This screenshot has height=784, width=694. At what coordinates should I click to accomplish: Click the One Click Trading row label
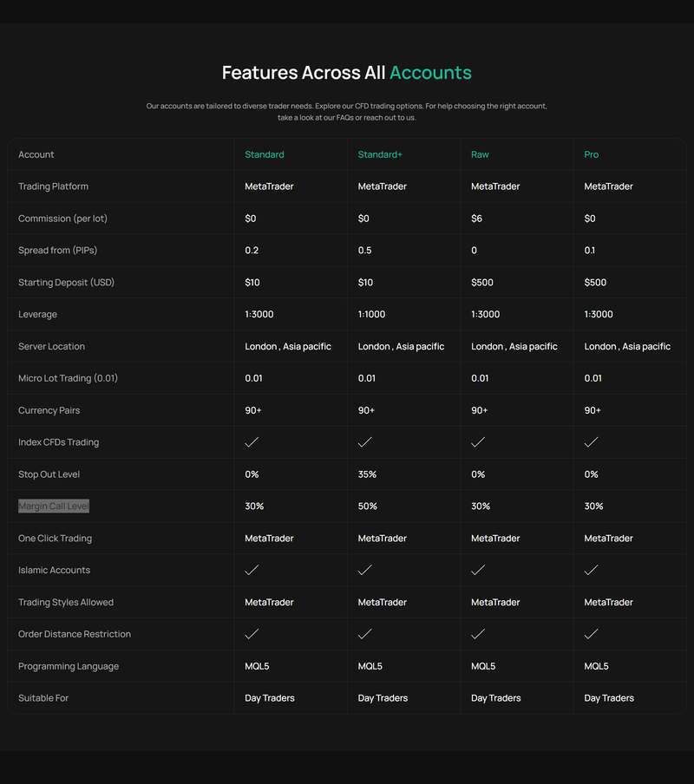pyautogui.click(x=55, y=539)
